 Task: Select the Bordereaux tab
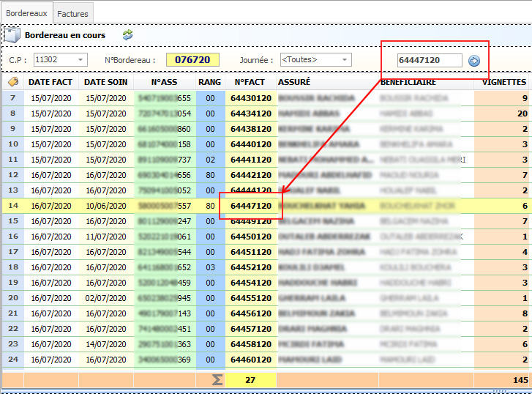tap(27, 13)
